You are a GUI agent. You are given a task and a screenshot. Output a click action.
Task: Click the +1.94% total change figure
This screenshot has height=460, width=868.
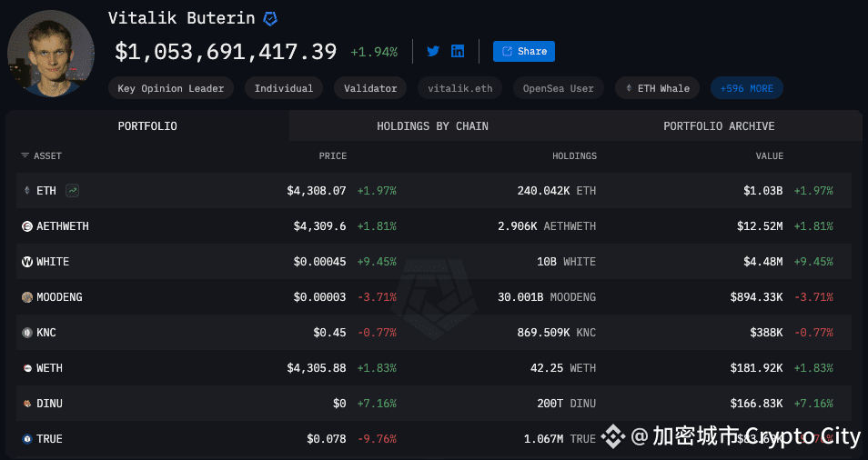pyautogui.click(x=374, y=52)
